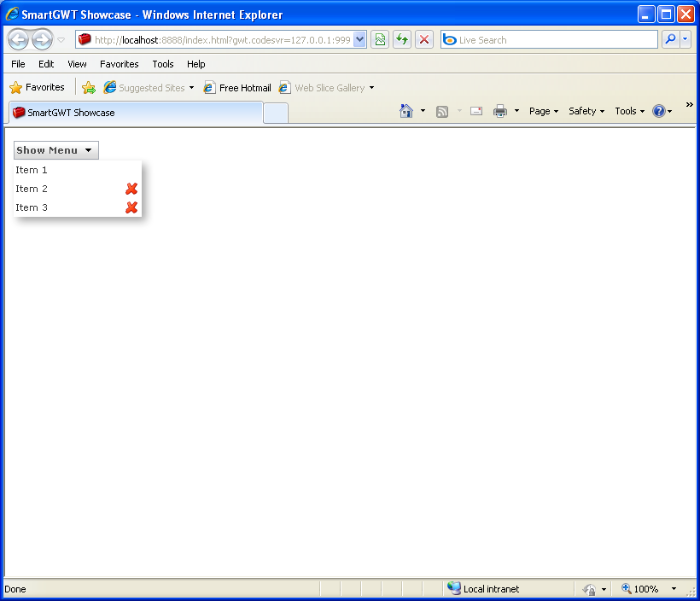The image size is (700, 601).
Task: Click the Home icon in command bar
Action: (406, 111)
